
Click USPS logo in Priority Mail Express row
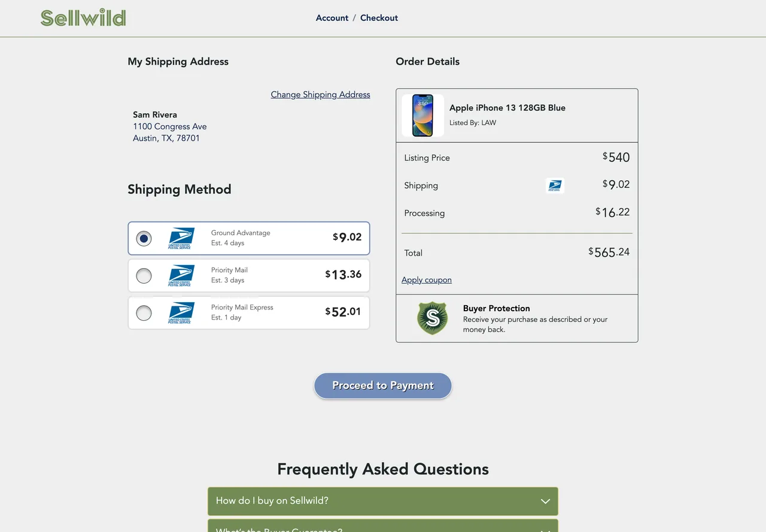pyautogui.click(x=181, y=312)
